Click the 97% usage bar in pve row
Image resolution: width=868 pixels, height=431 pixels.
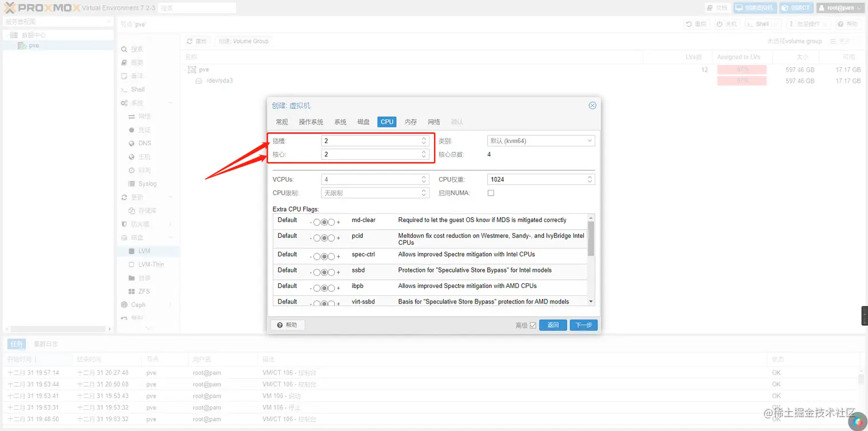[x=742, y=70]
